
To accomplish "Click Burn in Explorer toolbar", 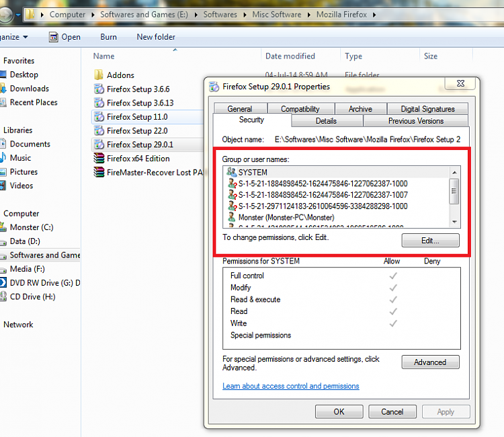I will tap(108, 37).
